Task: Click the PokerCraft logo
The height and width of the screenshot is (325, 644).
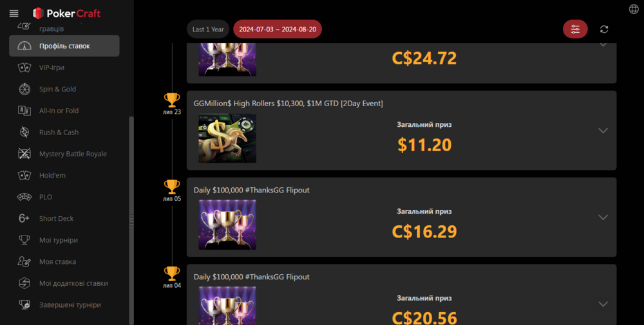Action: 66,14
